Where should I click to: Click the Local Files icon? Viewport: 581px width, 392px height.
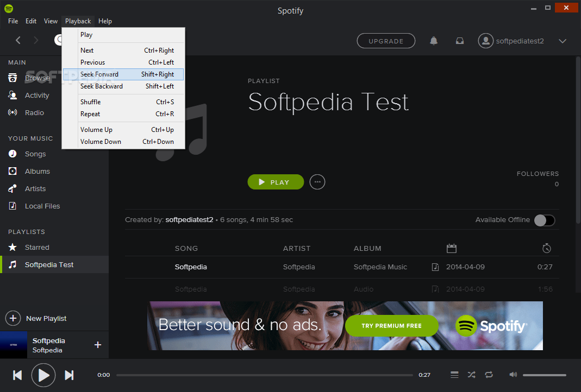[13, 206]
